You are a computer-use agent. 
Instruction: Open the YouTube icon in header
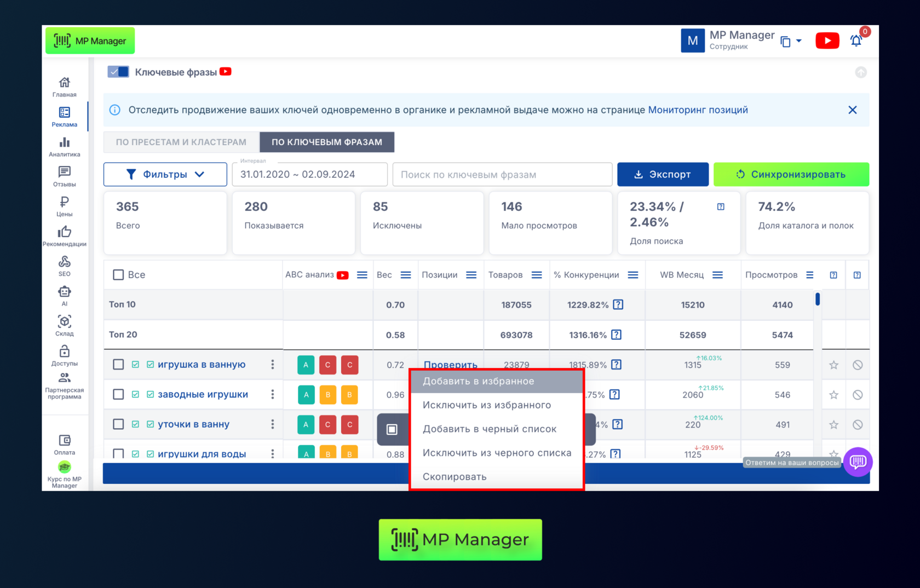point(827,41)
